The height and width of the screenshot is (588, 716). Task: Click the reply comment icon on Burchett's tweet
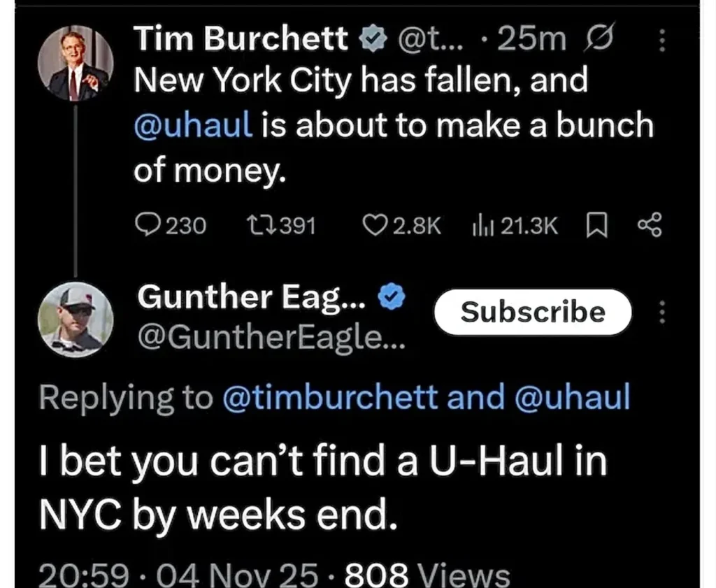pos(148,225)
